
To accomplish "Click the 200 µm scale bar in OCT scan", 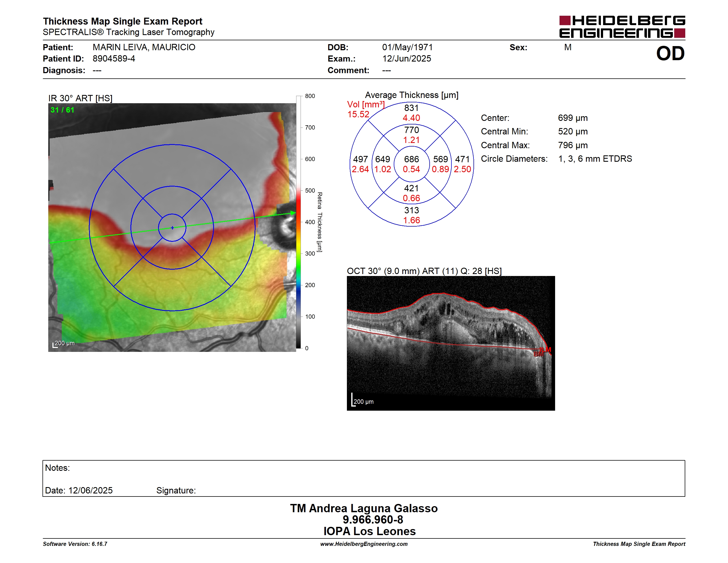I will pos(362,400).
